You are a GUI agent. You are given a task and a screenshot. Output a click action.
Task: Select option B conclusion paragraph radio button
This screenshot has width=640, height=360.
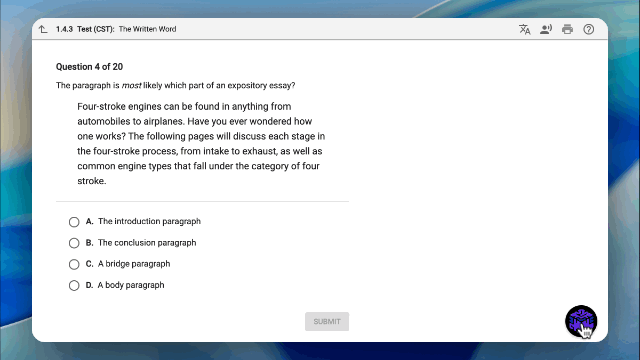tap(74, 243)
